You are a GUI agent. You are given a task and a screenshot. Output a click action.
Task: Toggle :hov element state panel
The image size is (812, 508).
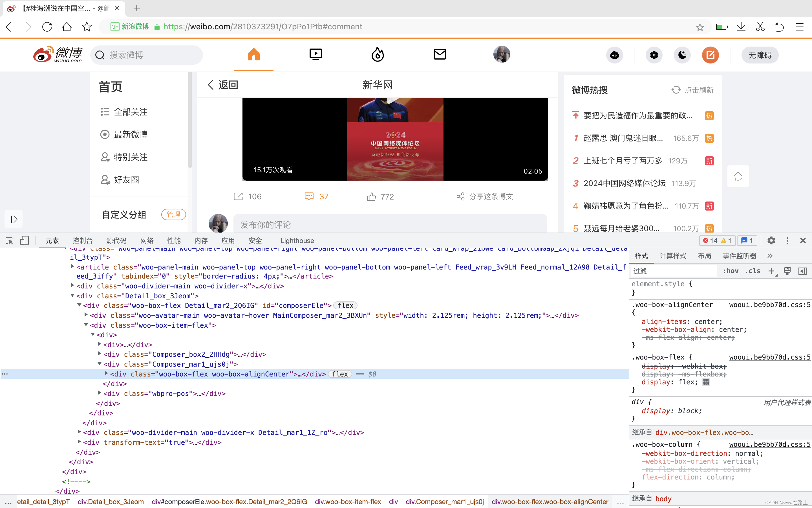click(731, 271)
